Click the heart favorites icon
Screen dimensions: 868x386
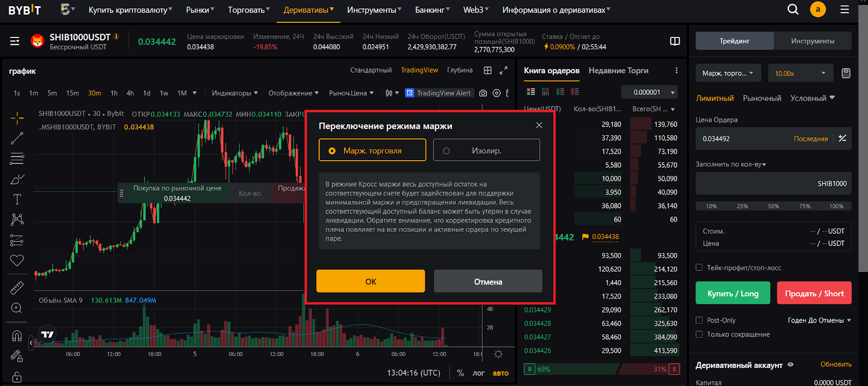17,261
